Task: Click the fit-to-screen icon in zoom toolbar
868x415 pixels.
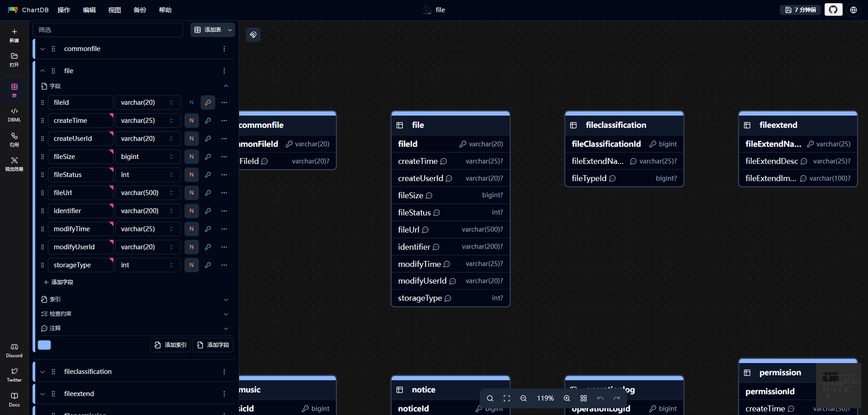Action: 507,398
